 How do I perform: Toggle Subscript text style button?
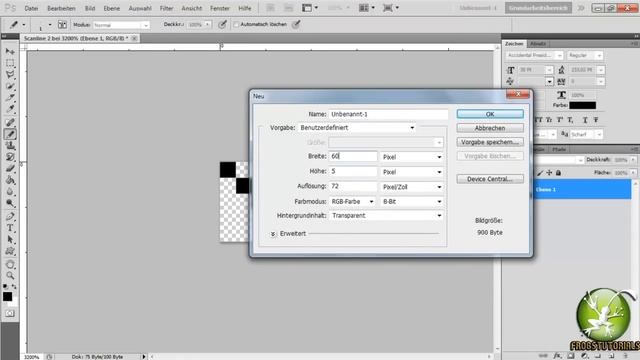click(x=570, y=120)
